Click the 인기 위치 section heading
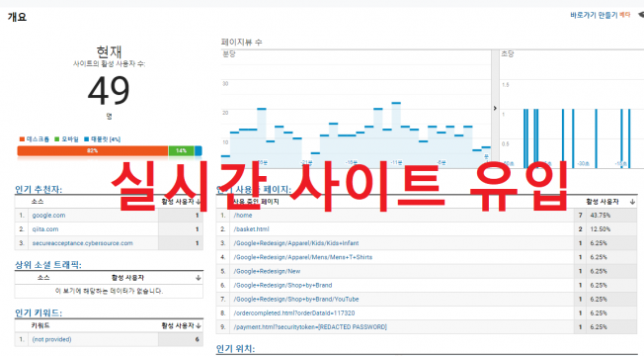The height and width of the screenshot is (356, 644). coord(235,349)
